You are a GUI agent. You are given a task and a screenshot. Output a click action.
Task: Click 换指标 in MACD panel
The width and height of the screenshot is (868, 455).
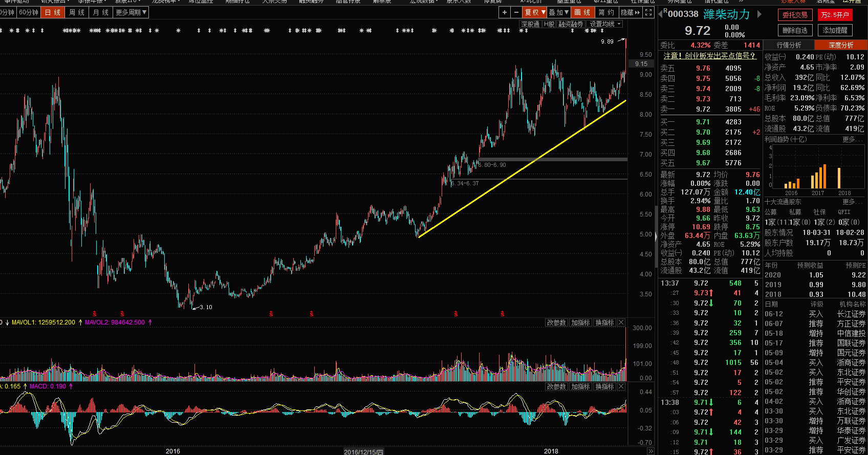pyautogui.click(x=605, y=386)
